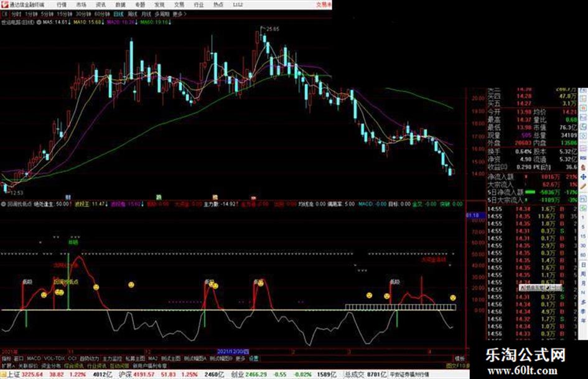Viewport: 588px width, 379px height.
Task: Open the L1L2 menu item
Action: [x=238, y=5]
